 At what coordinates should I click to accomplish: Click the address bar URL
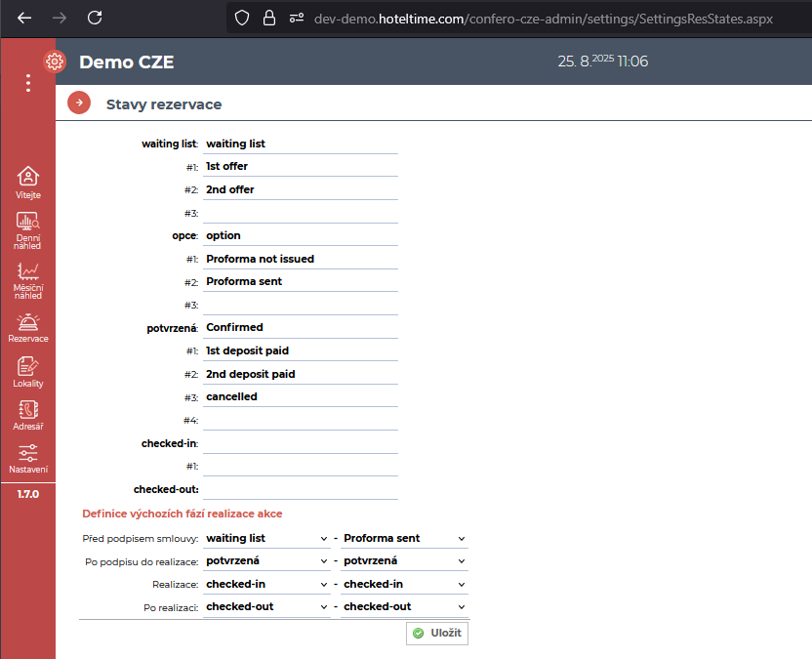(x=544, y=20)
